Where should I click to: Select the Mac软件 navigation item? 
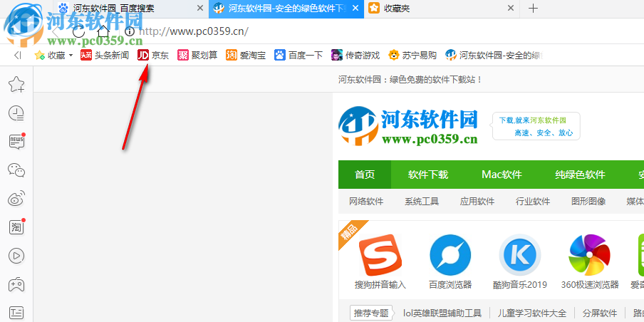point(502,175)
